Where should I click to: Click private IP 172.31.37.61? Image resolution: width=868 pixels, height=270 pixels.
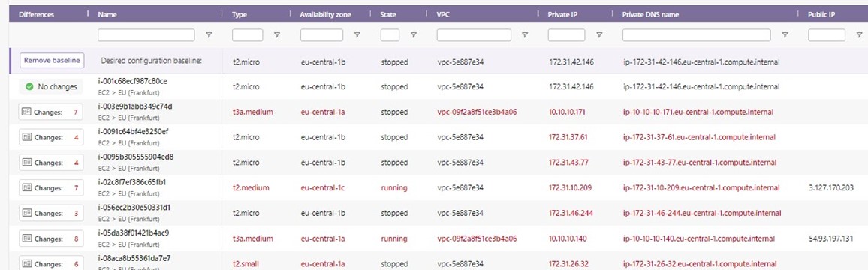click(x=568, y=138)
